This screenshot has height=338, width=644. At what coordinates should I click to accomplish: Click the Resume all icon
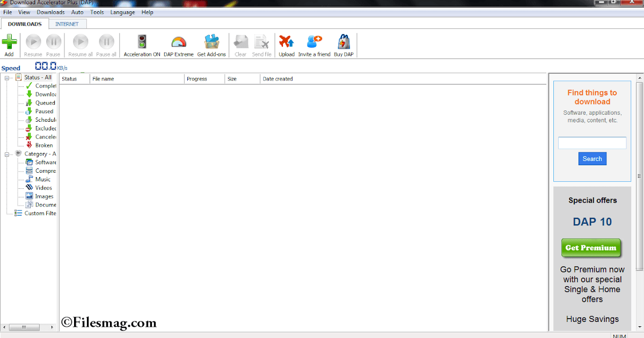pyautogui.click(x=80, y=41)
